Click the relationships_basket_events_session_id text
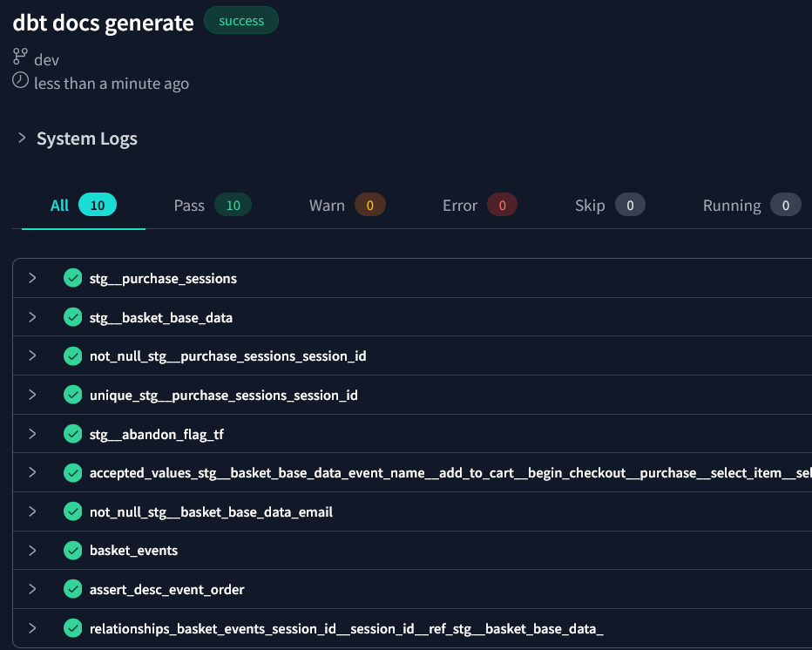 click(347, 629)
